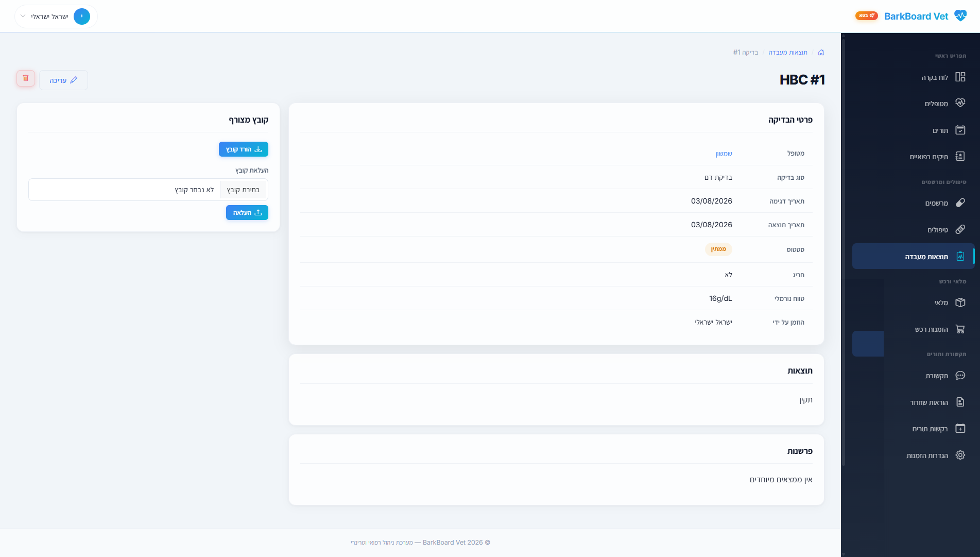Click the medical records icon
The image size is (980, 557).
click(960, 157)
